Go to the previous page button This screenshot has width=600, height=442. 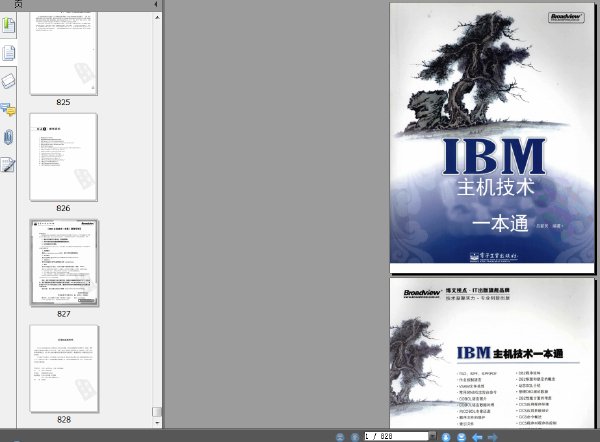(355, 437)
